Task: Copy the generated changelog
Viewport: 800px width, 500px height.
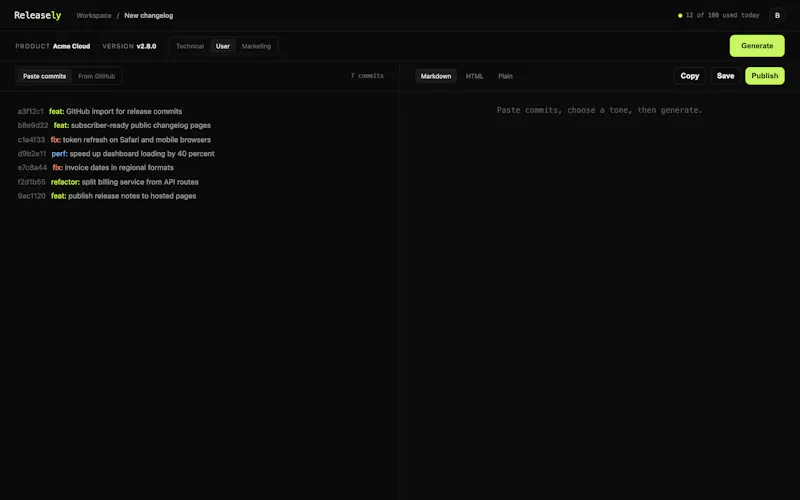Action: tap(689, 76)
